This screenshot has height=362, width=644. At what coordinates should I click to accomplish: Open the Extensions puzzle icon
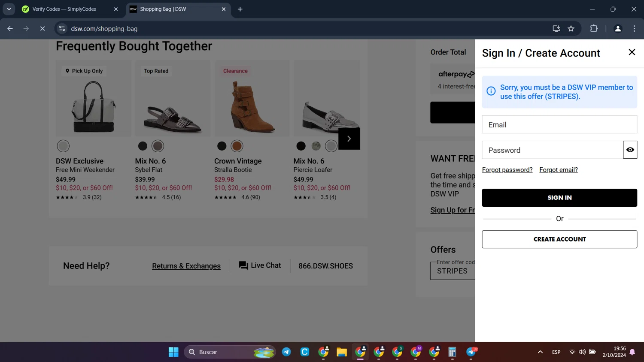point(594,29)
